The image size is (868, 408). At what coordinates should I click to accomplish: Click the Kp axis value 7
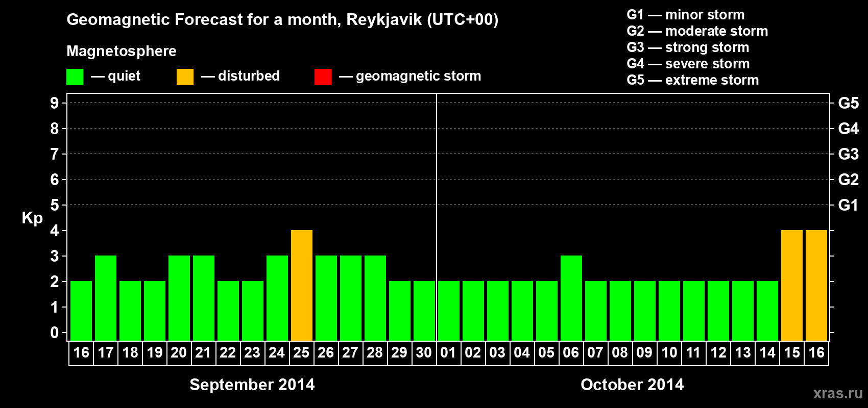click(x=55, y=154)
